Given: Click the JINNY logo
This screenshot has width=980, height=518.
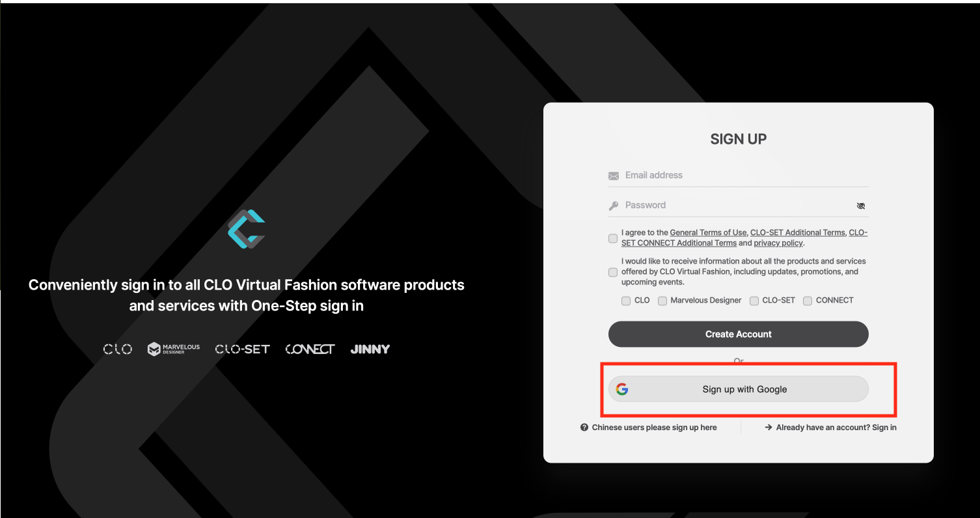Looking at the screenshot, I should point(370,349).
